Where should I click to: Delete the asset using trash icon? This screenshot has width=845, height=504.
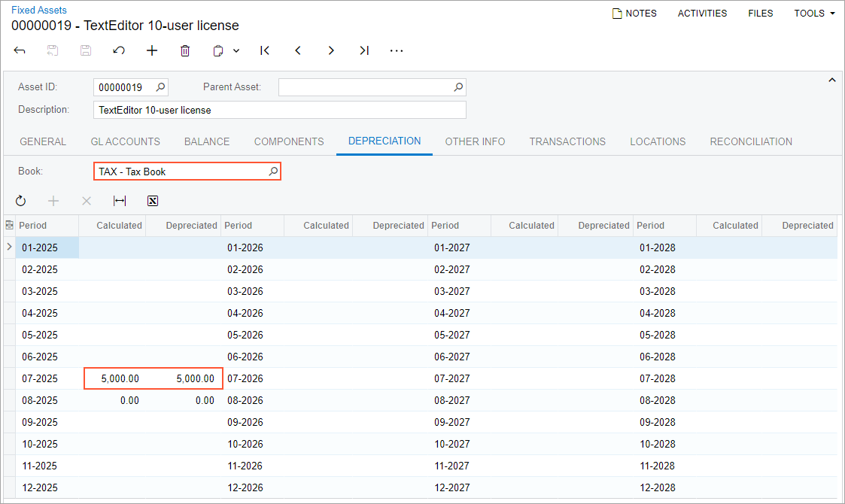(x=185, y=50)
